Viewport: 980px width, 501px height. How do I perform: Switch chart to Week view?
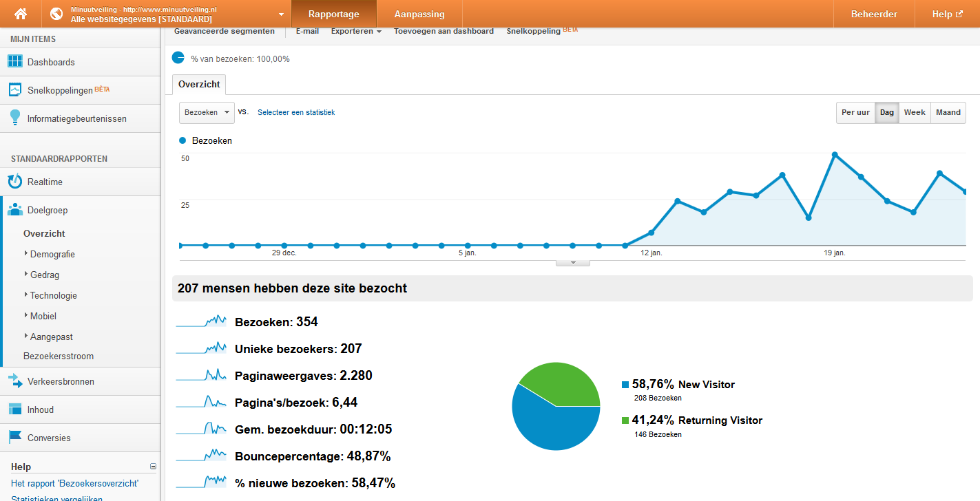(x=915, y=112)
